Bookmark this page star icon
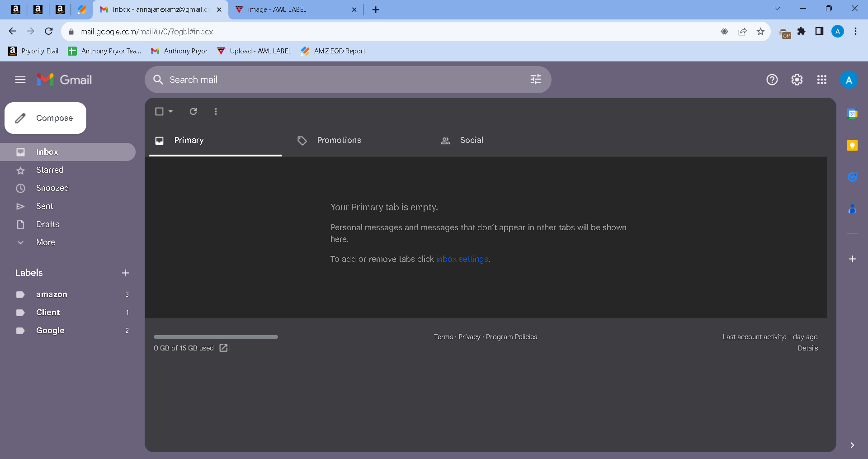868x459 pixels. tap(760, 31)
